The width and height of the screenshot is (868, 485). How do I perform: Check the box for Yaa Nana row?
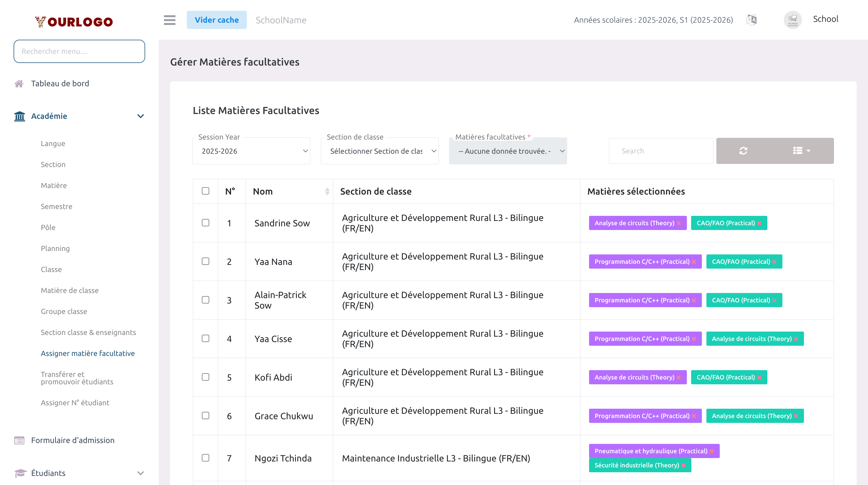(205, 261)
